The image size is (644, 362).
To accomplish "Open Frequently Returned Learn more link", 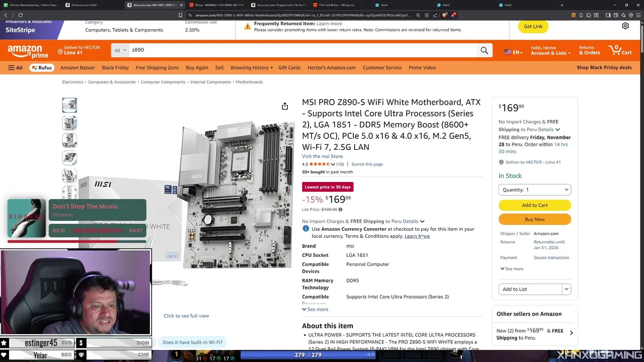I will [x=329, y=24].
